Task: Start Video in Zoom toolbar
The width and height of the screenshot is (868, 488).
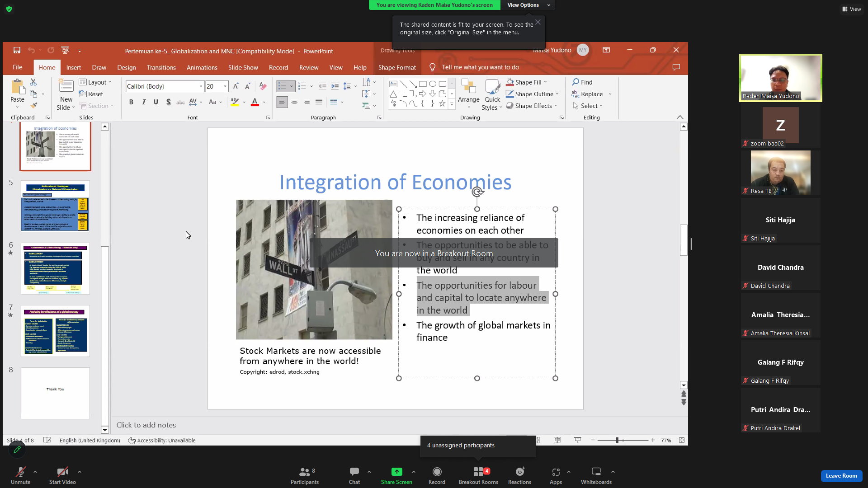Action: [62, 475]
